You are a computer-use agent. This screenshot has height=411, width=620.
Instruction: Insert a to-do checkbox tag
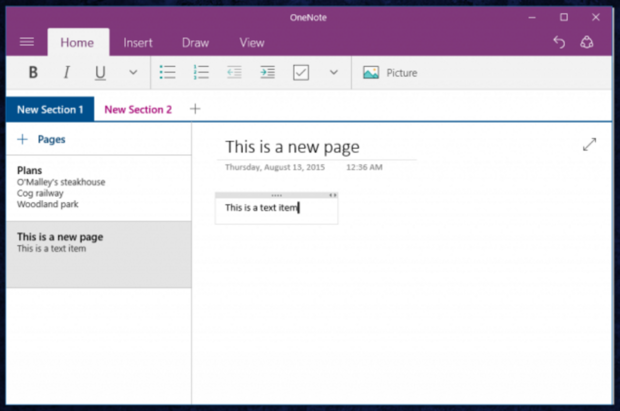point(300,73)
